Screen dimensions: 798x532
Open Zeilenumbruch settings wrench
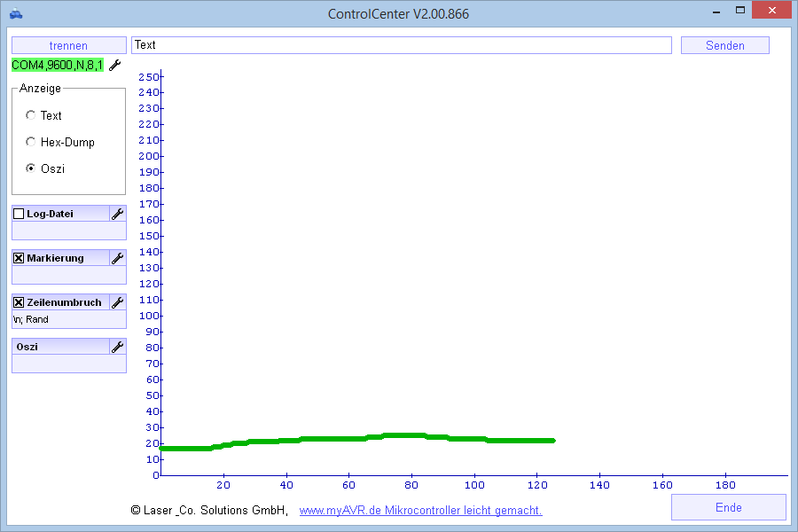pyautogui.click(x=117, y=302)
